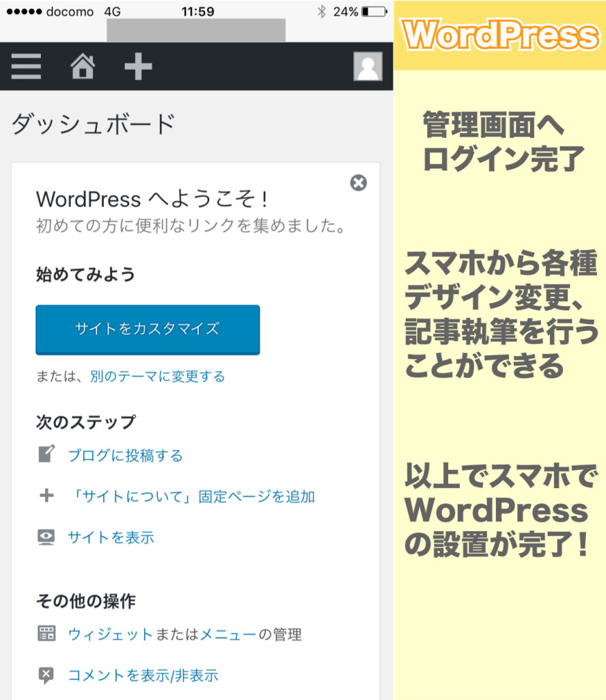Dismiss the WordPress welcome panel
Screen dimensions: 606x700
358,183
